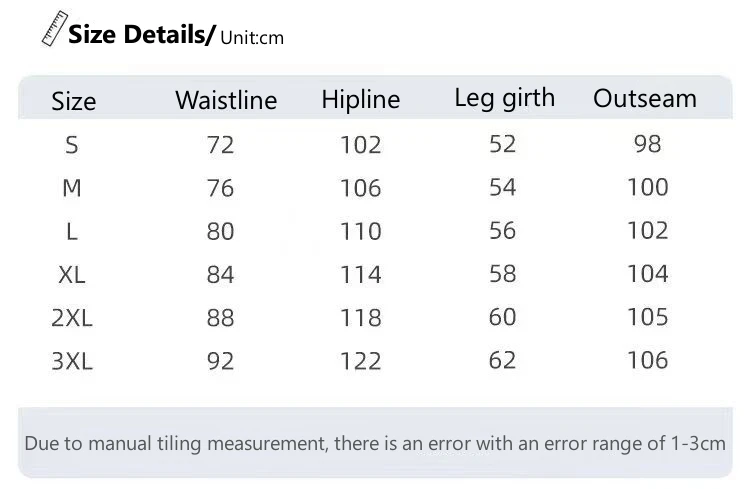Click the ruler icon beside Size Details
Image resolution: width=750 pixels, height=489 pixels.
(x=52, y=30)
